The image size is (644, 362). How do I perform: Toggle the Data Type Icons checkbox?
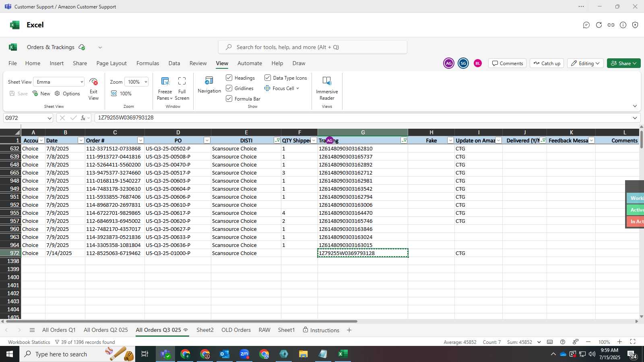268,78
